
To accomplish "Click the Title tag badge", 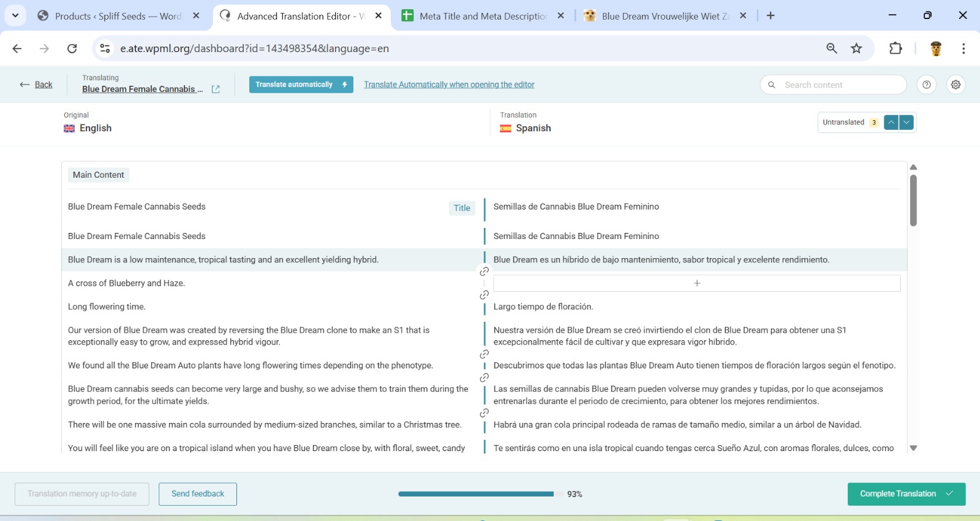I will pos(462,208).
